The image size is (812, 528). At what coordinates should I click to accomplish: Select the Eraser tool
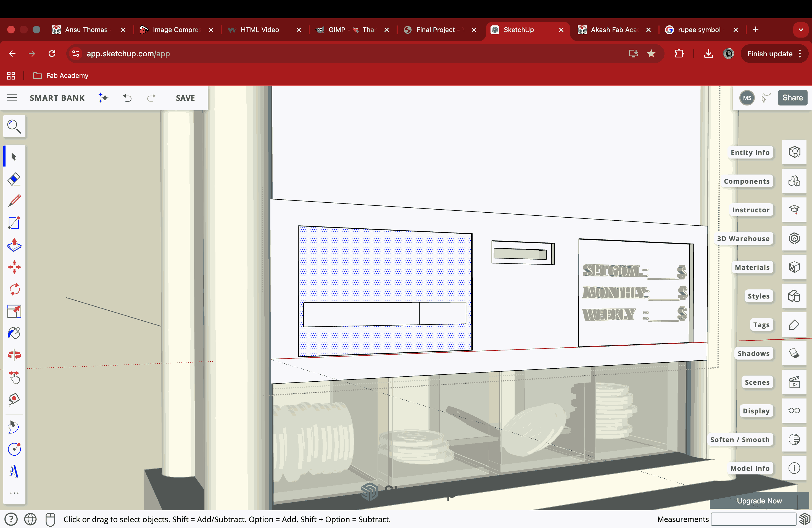pos(14,179)
